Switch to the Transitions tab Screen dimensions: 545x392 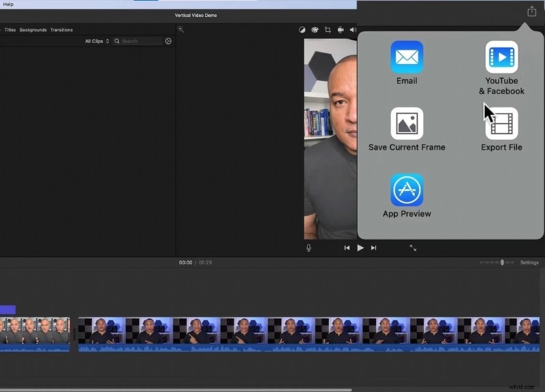pos(61,29)
